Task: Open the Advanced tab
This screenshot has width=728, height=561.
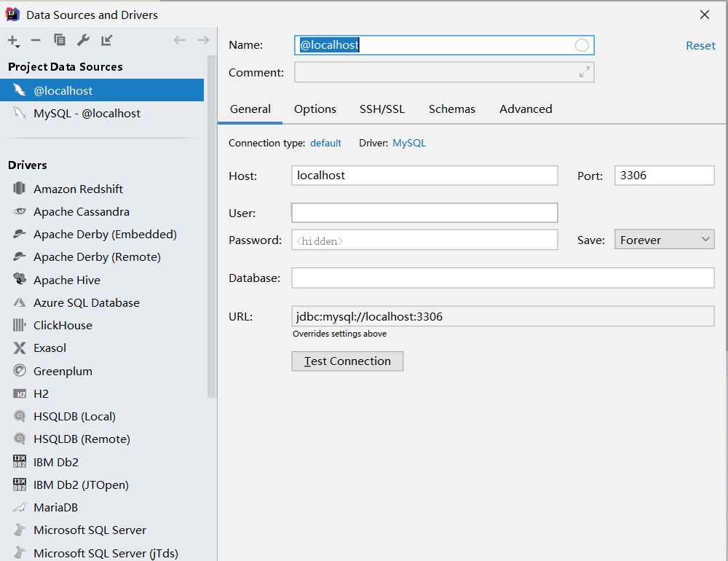Action: click(x=526, y=109)
